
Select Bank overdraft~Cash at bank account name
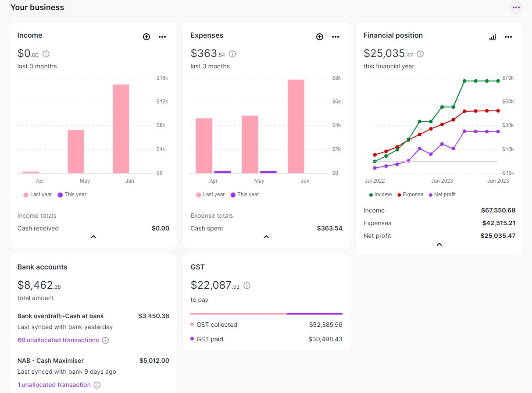point(61,316)
